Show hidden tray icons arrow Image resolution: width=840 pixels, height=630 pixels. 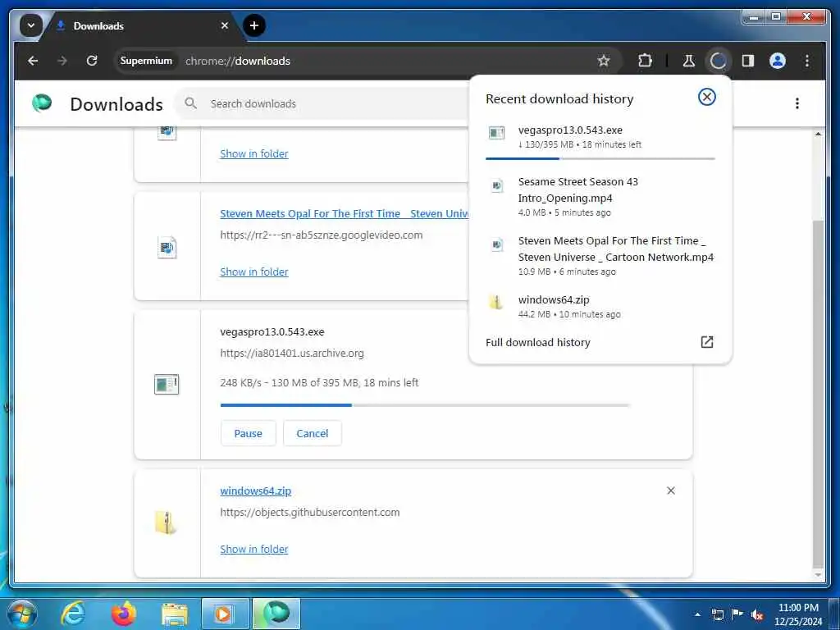(x=697, y=614)
